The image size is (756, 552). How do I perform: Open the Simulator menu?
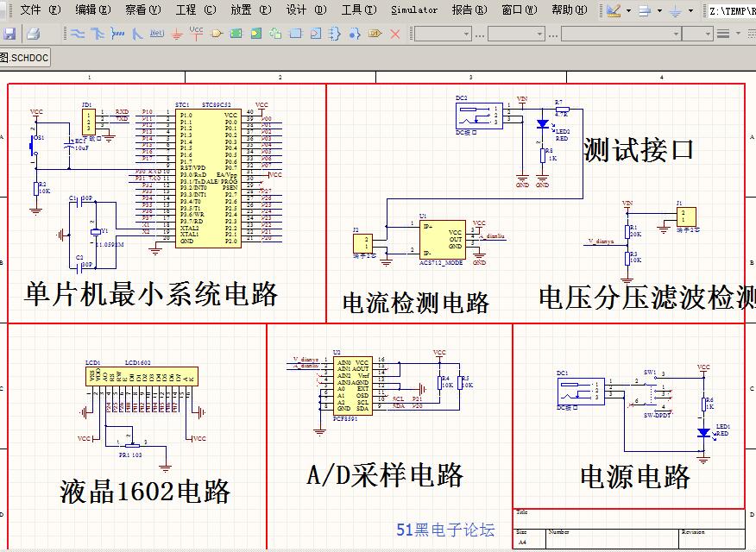[x=414, y=10]
